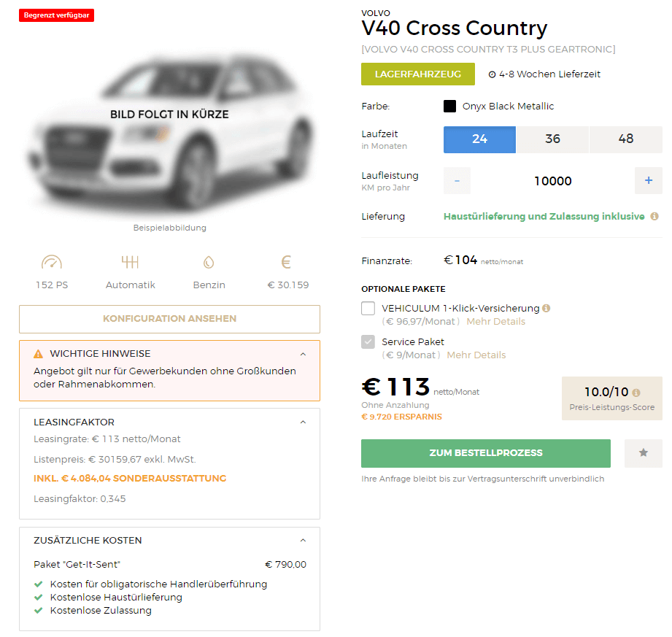Collapse the Zusätzliche Kosten panel

pyautogui.click(x=303, y=541)
